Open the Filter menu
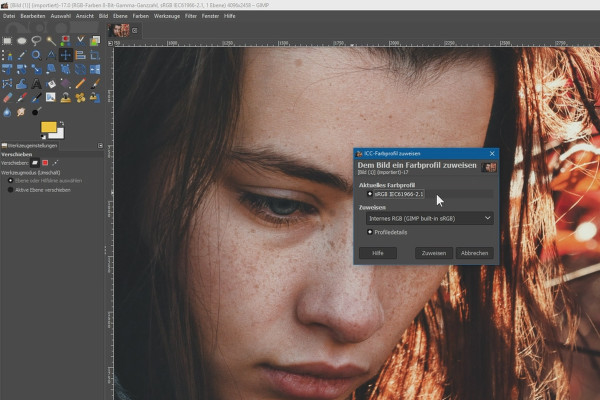600x400 pixels. 191,16
